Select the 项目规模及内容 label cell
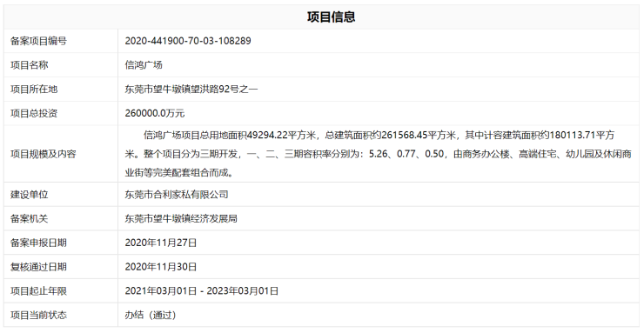644x333 pixels. point(61,154)
